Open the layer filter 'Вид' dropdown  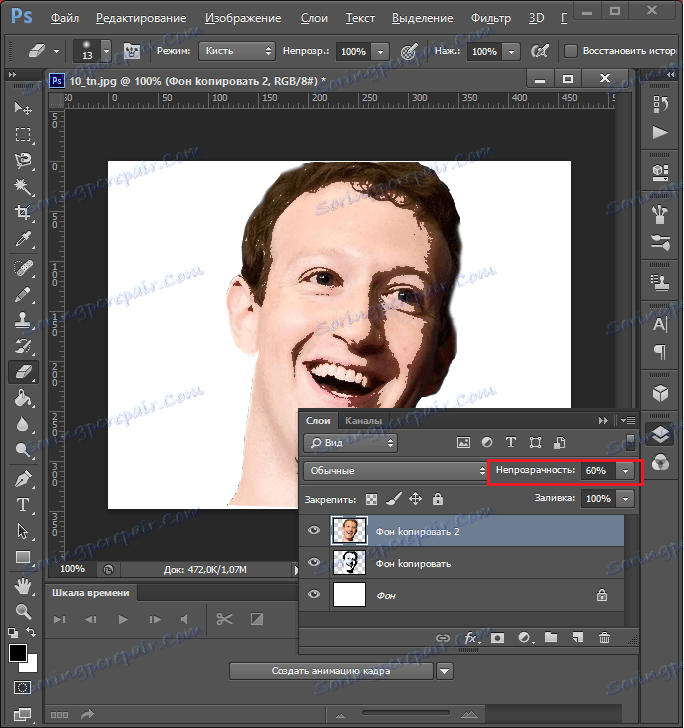coord(351,443)
